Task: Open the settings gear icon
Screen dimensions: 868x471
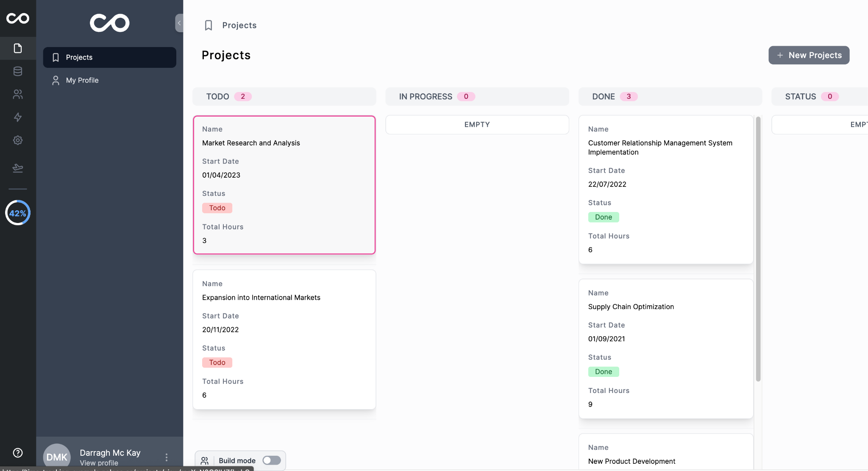Action: (18, 140)
